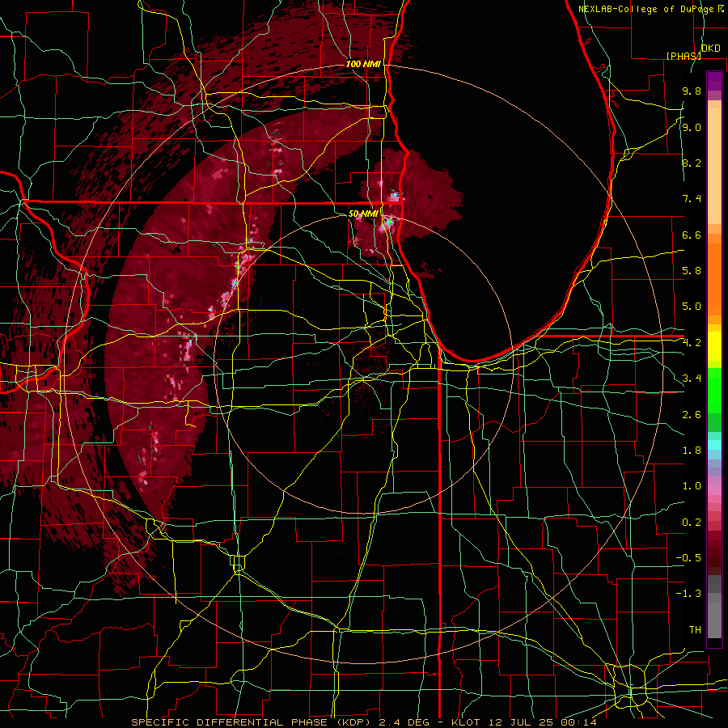Pick the bright yellow band of color bar
The image size is (728, 728).
[714, 346]
